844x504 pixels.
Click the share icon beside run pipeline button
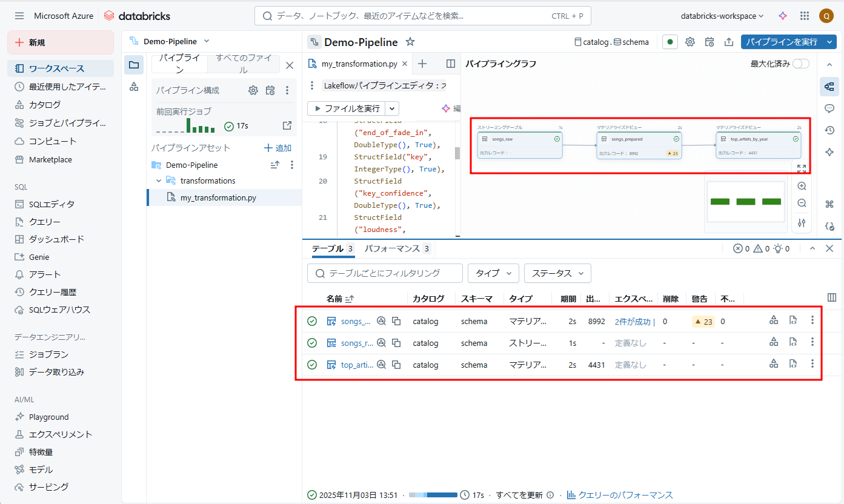point(729,42)
